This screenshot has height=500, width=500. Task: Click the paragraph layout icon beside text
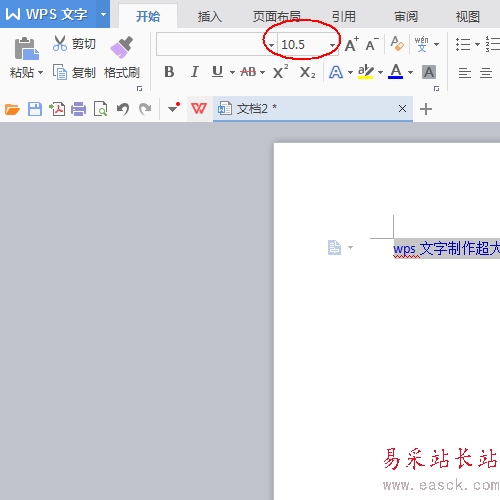coord(334,247)
